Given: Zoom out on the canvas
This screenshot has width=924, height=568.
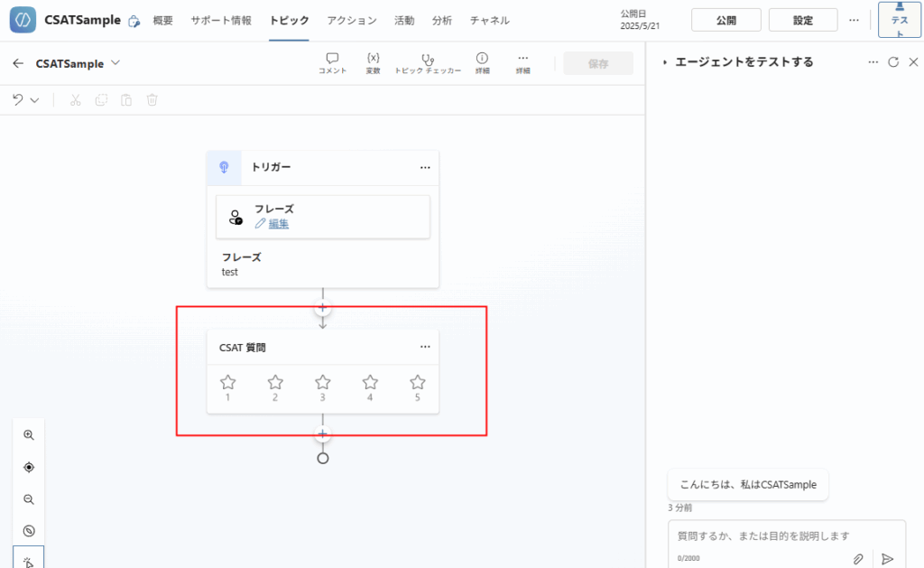Looking at the screenshot, I should [28, 499].
